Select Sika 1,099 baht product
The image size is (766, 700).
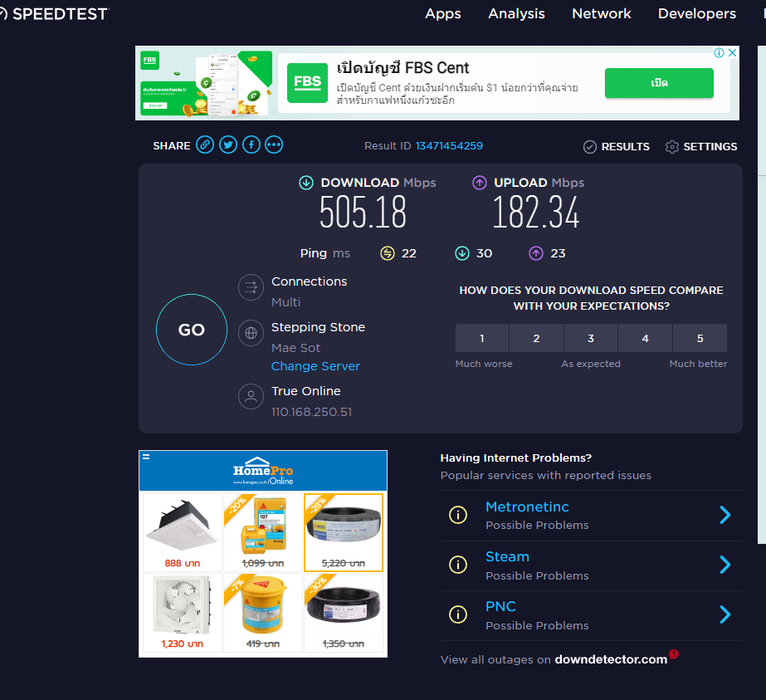263,532
